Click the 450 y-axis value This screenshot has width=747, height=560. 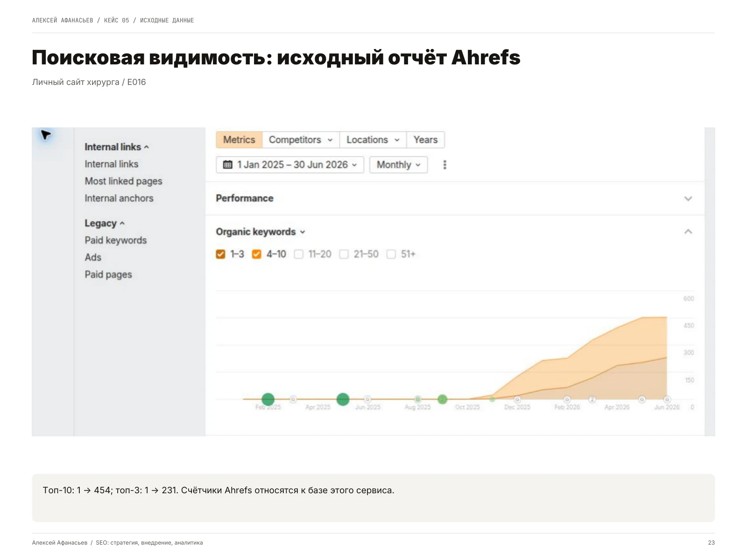(x=689, y=326)
